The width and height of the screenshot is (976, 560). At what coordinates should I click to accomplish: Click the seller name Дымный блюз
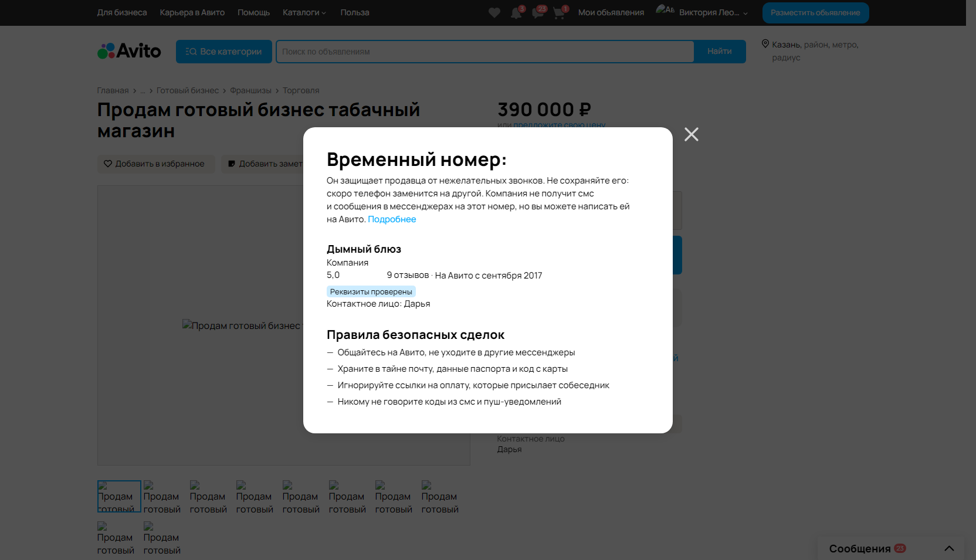pos(364,249)
